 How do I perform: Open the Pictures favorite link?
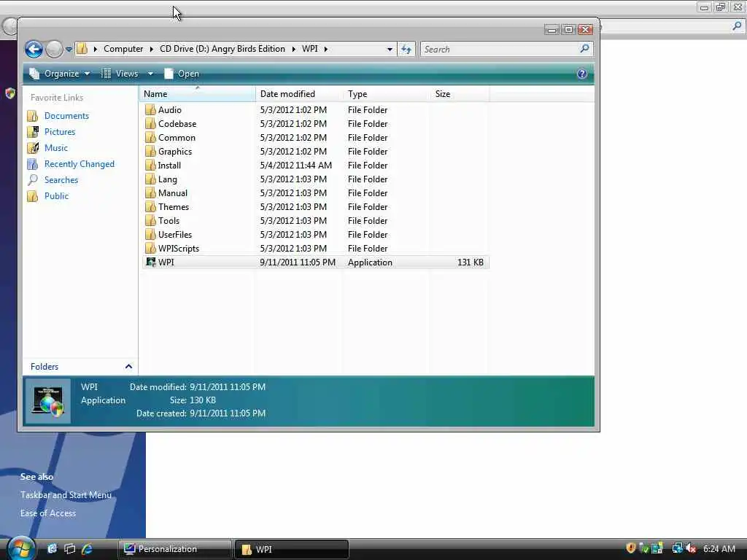(x=60, y=132)
